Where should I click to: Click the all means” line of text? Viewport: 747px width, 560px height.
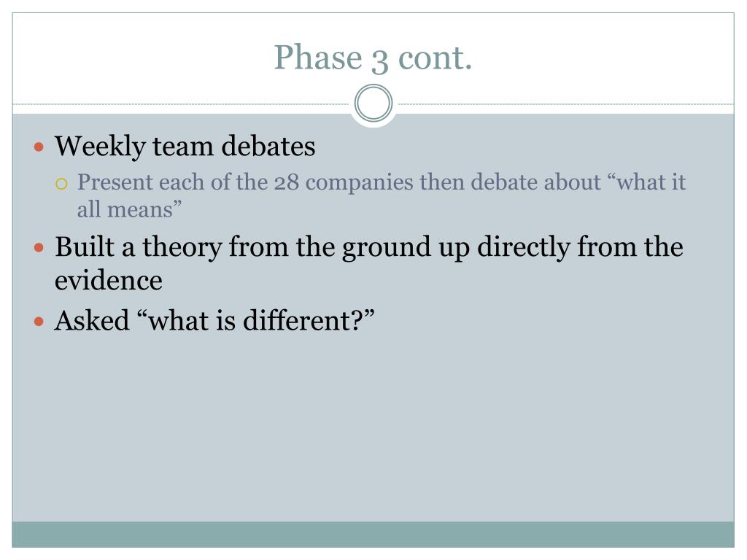pos(129,210)
